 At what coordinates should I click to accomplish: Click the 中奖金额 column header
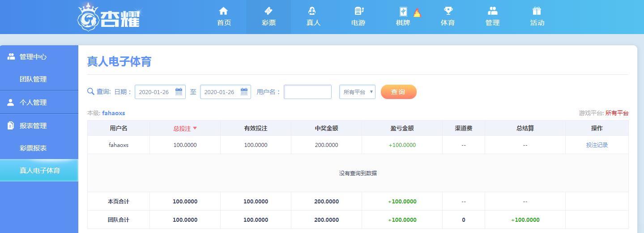pos(326,128)
